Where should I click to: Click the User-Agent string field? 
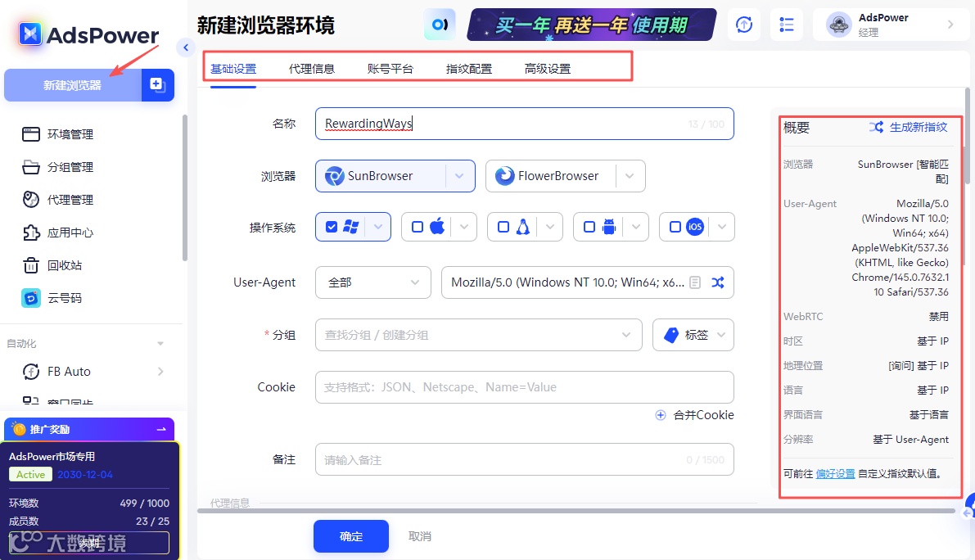point(587,282)
